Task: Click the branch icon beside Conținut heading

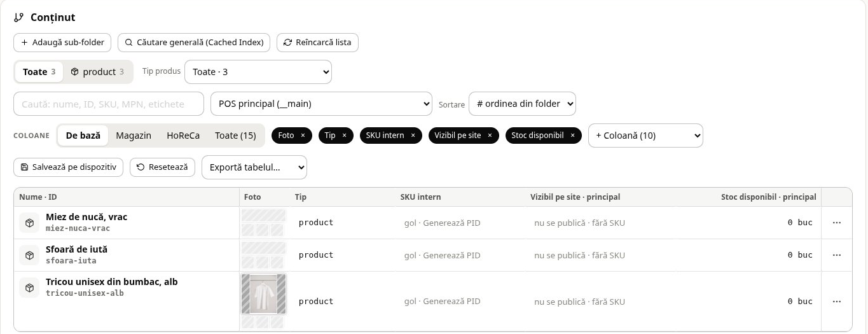Action: pyautogui.click(x=19, y=18)
